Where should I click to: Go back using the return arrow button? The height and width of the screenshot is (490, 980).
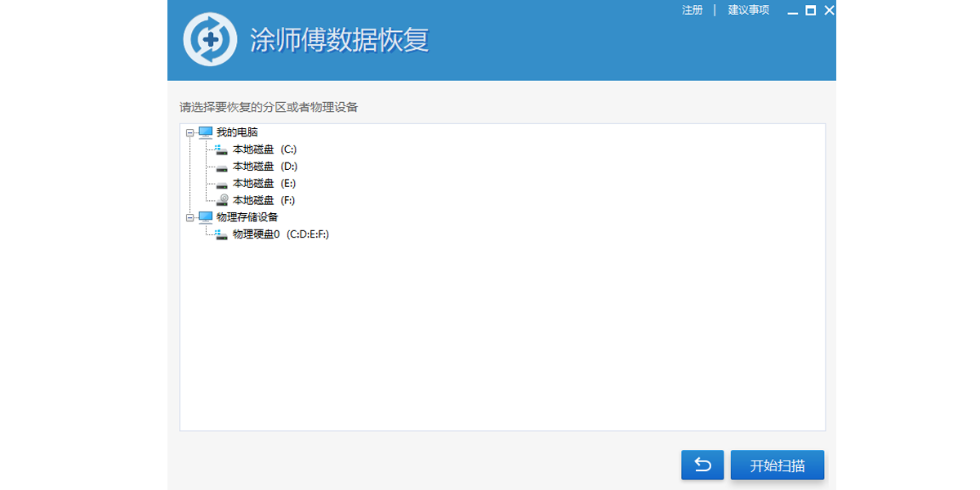(702, 465)
